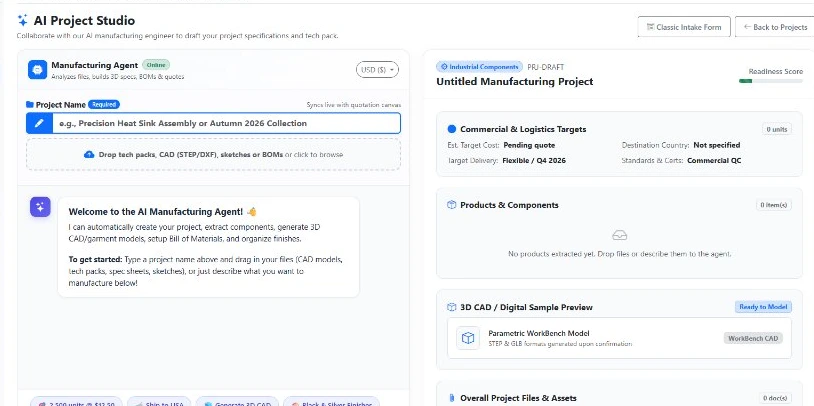The height and width of the screenshot is (406, 814).
Task: Click the blue dot beside Commercial & Logistics Targets
Action: coord(452,129)
